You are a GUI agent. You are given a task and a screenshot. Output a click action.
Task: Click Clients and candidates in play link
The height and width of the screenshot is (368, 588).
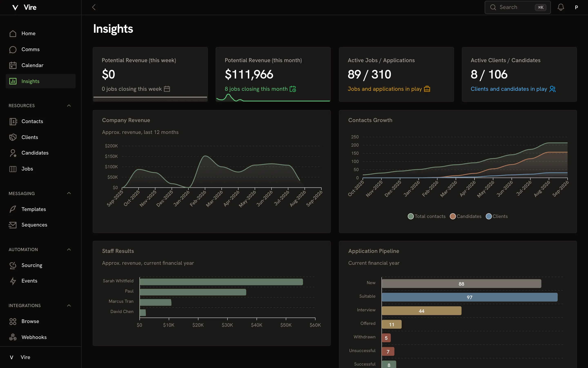[509, 89]
